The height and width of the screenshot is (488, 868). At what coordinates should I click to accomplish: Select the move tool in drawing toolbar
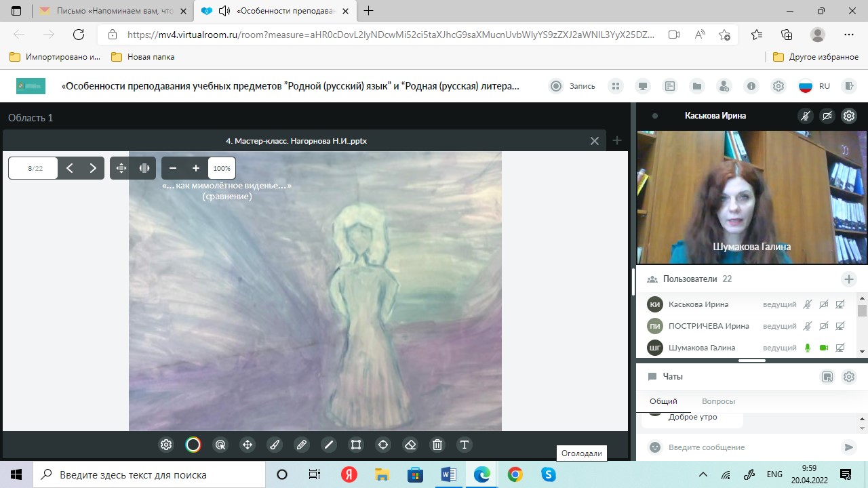tap(248, 445)
